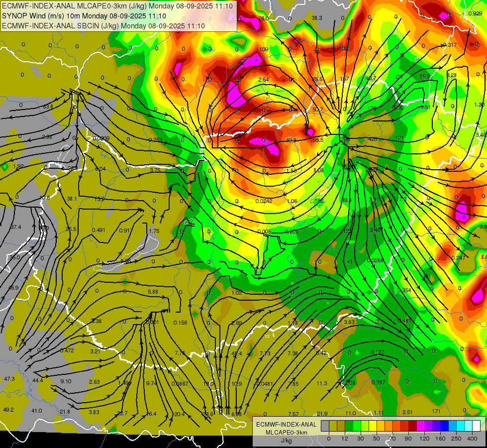Click the map value 47.3
The height and width of the screenshot is (448, 487).
point(9,379)
